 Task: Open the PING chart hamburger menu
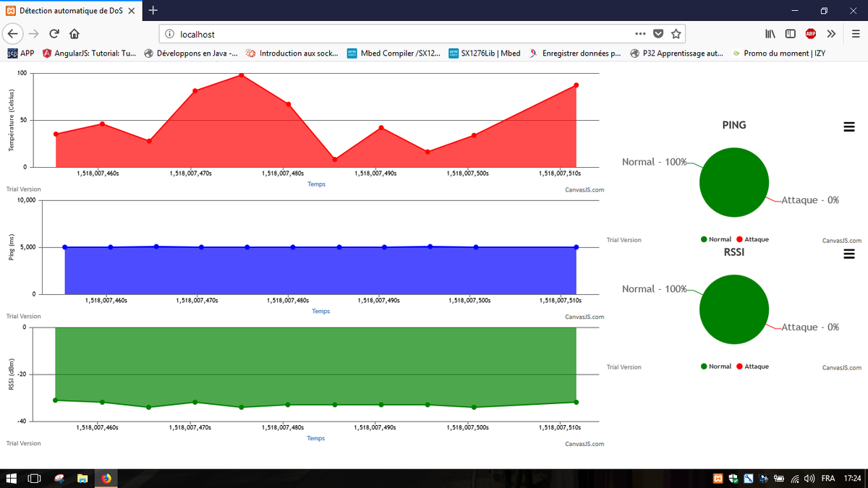(x=849, y=127)
